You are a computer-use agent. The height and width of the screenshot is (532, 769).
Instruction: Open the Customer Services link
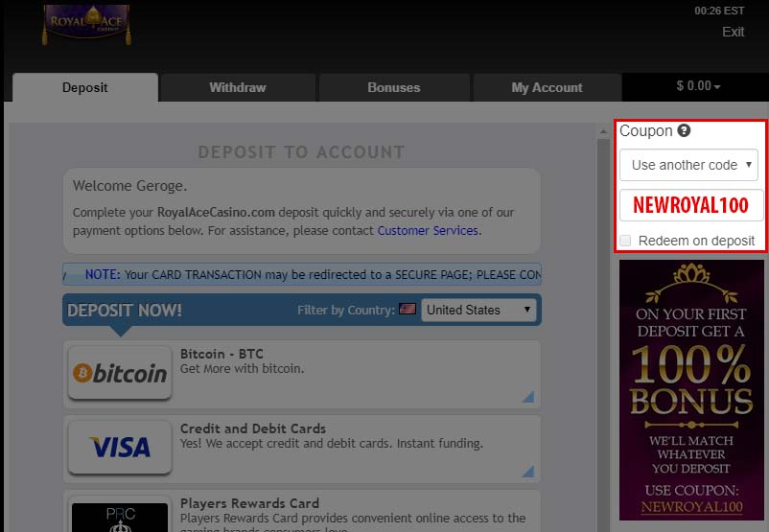point(427,230)
